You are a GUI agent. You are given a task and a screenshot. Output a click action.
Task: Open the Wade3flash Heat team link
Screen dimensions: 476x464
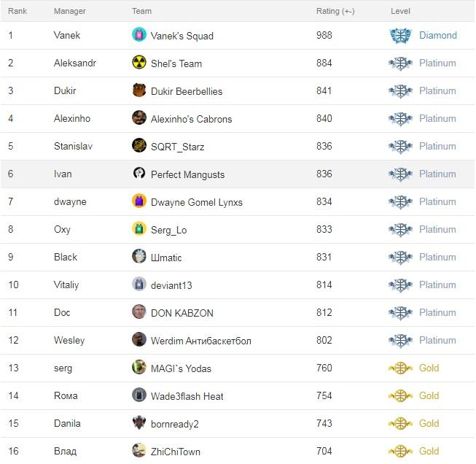coord(187,396)
